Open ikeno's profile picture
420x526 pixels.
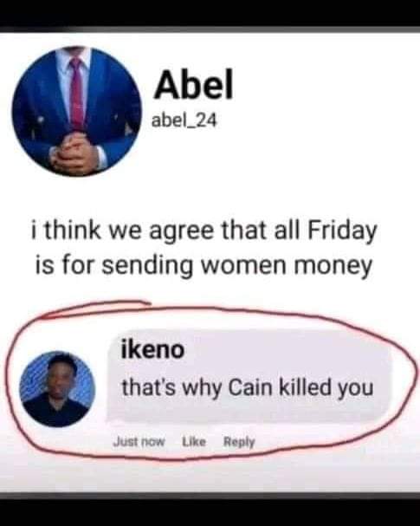click(57, 389)
